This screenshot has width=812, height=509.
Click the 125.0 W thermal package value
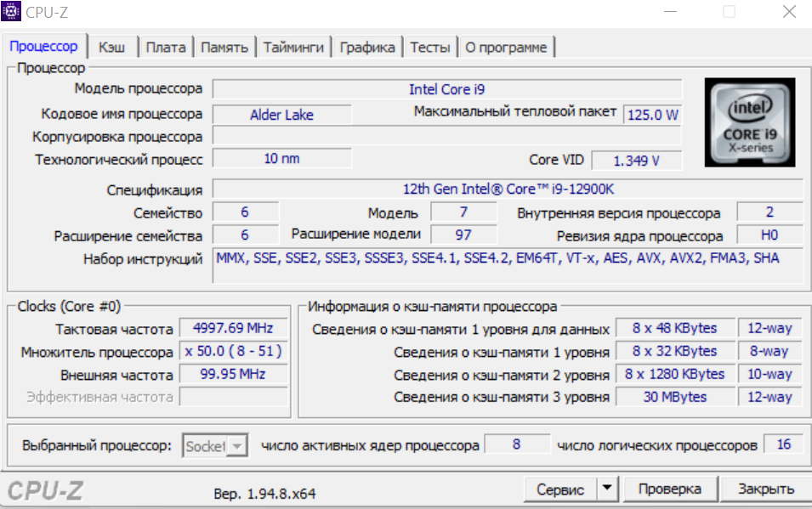(652, 115)
